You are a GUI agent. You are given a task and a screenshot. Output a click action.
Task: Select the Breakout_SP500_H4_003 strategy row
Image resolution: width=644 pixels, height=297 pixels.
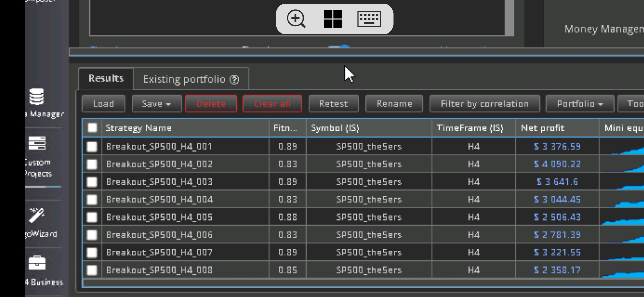click(159, 182)
